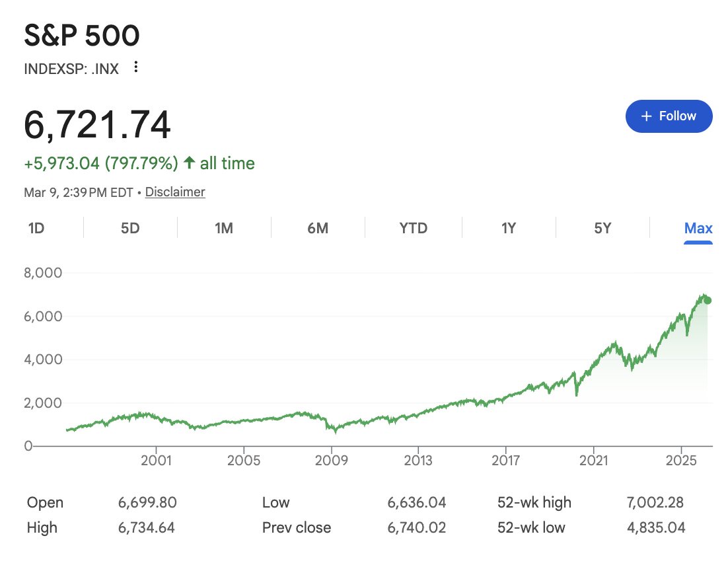Click the Max range tab

pyautogui.click(x=698, y=229)
